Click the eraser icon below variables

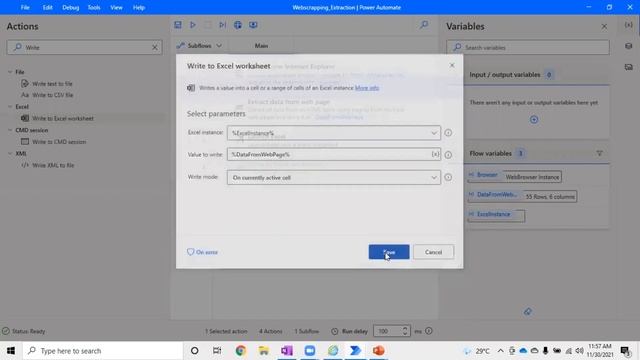click(528, 312)
